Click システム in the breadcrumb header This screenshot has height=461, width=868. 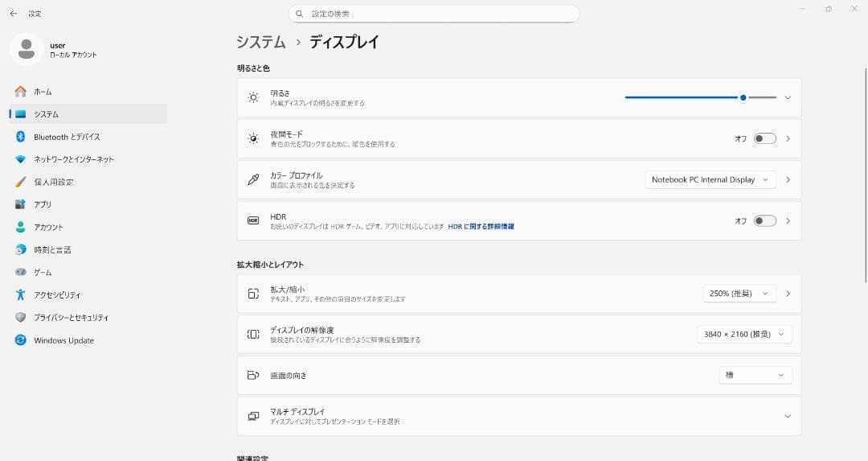[x=260, y=42]
